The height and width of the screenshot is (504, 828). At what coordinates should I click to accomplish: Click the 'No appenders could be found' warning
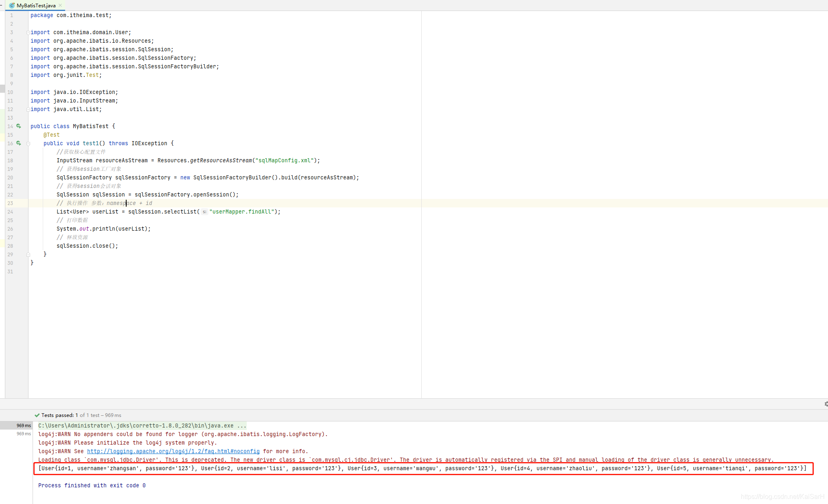pyautogui.click(x=183, y=434)
